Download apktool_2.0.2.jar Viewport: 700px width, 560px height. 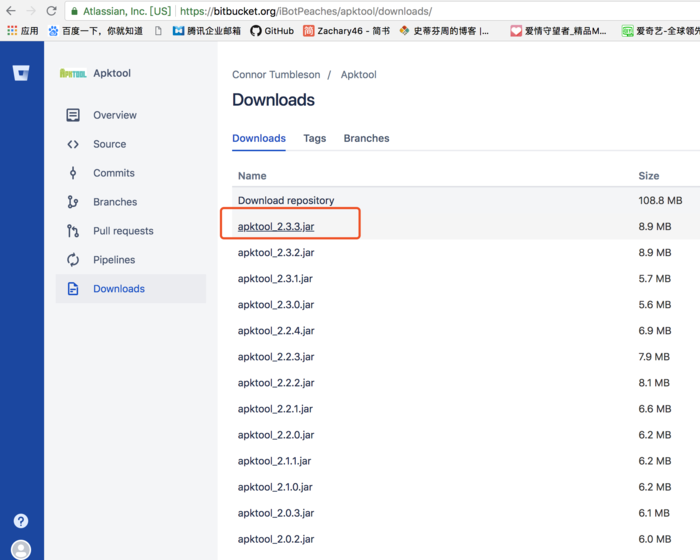click(x=276, y=539)
